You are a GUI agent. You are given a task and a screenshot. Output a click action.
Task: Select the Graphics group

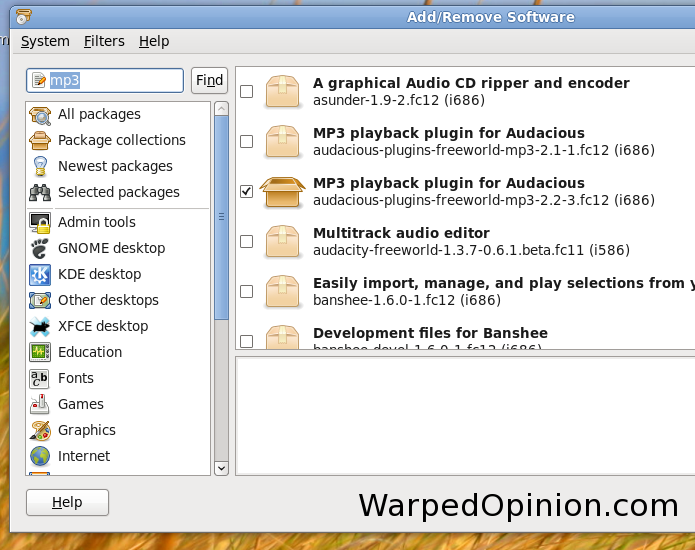(118, 430)
